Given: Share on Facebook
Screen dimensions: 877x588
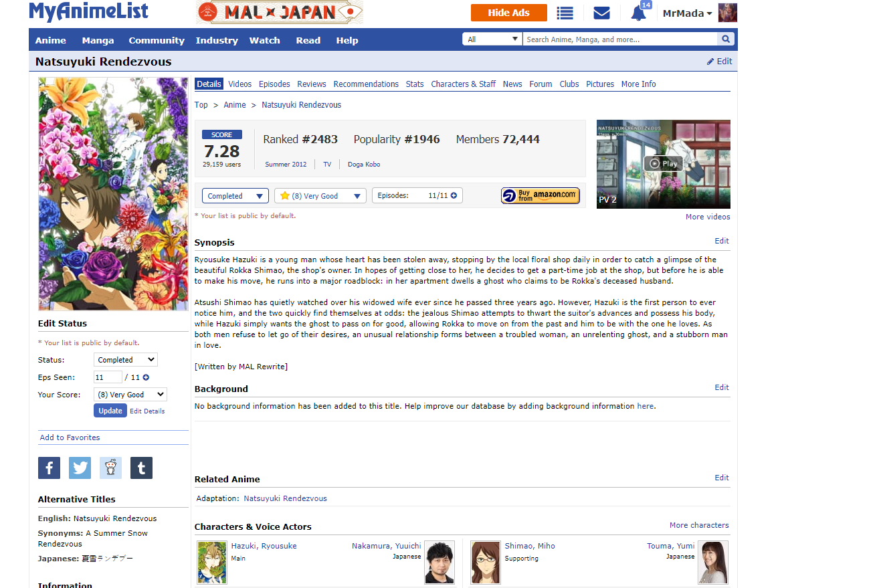Looking at the screenshot, I should [49, 468].
